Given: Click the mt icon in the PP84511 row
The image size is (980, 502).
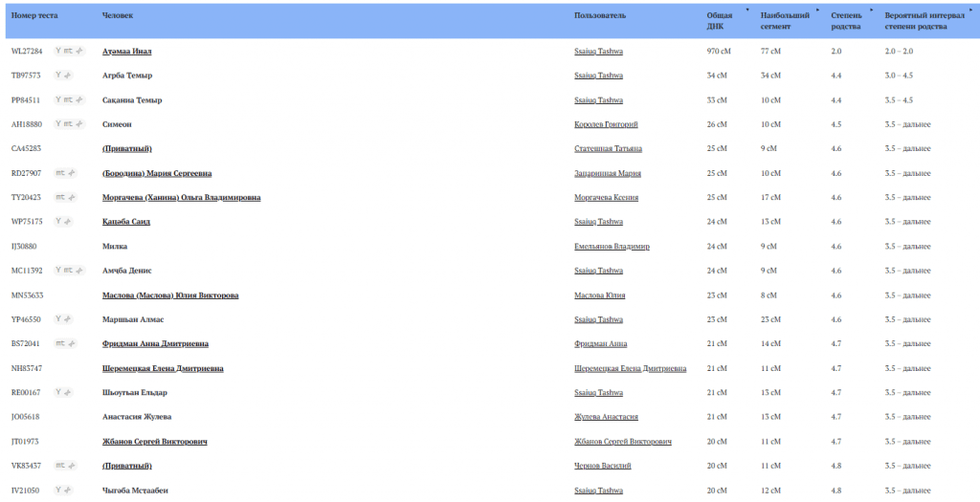Looking at the screenshot, I should coord(68,99).
